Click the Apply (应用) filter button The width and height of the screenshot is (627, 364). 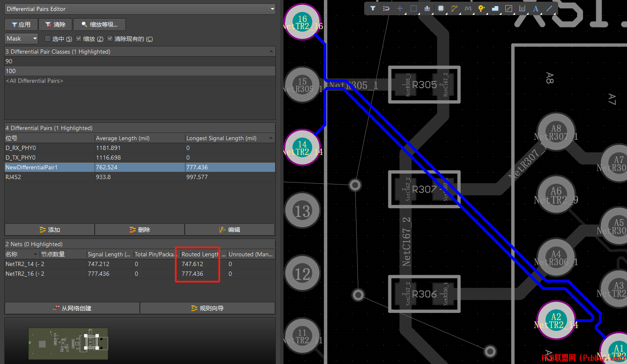(x=22, y=24)
